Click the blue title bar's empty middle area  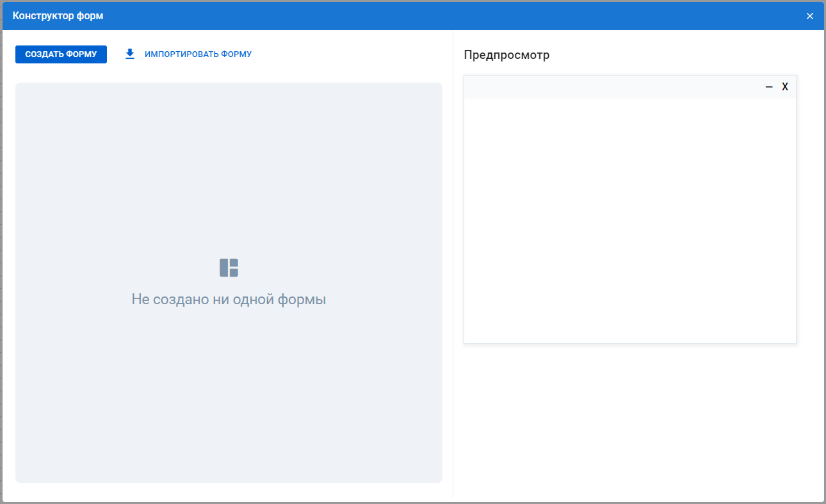(x=448, y=16)
